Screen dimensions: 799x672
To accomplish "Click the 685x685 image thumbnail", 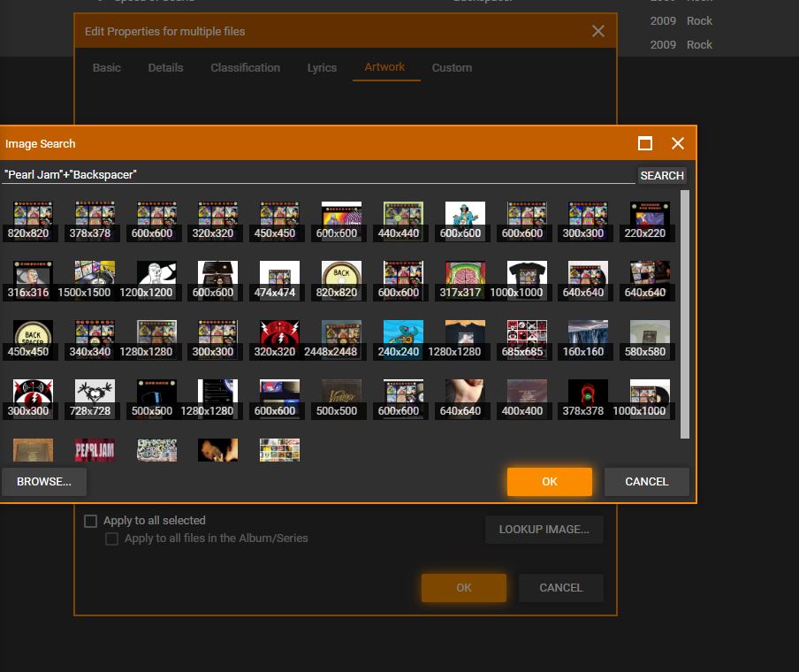I will coord(527,339).
